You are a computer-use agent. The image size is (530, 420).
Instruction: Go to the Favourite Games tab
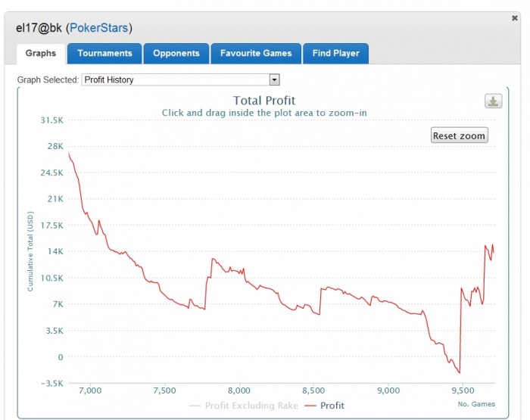coord(255,54)
